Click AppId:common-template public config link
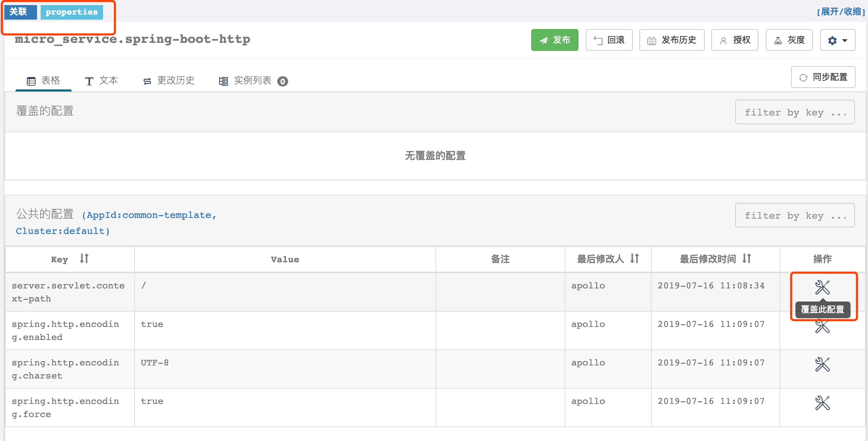The image size is (868, 441). click(116, 223)
